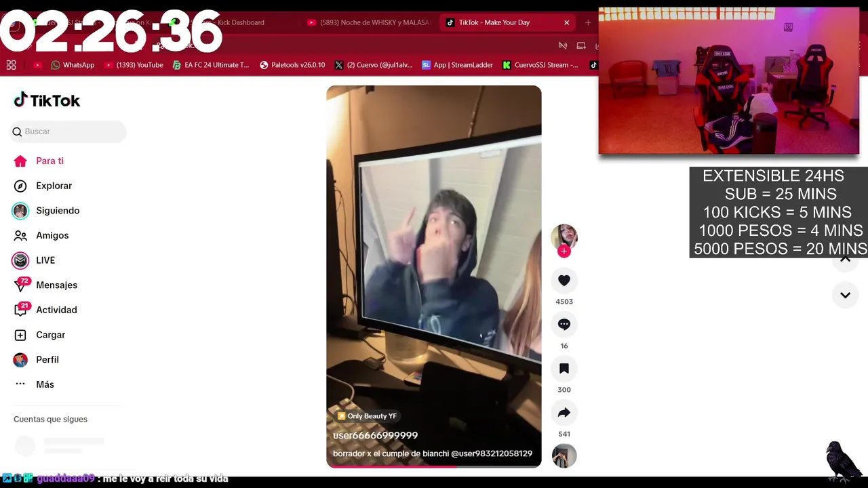Open the Paletools v26.0.10 bookmark
This screenshot has height=488, width=868.
[292, 65]
